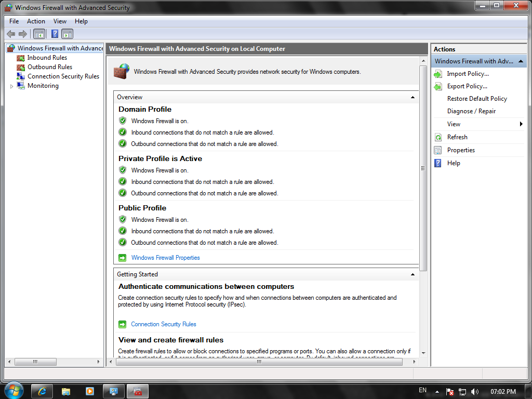This screenshot has width=532, height=399.
Task: Click Restore Default Policy action
Action: [477, 99]
